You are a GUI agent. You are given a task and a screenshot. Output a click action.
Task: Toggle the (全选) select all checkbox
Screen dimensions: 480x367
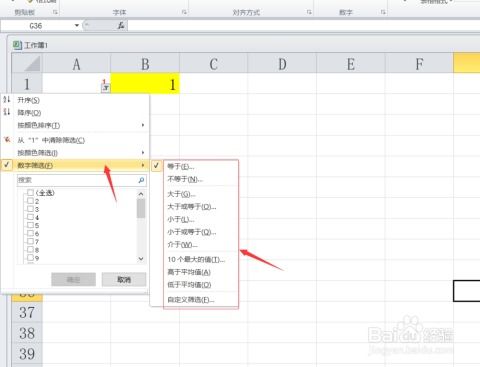[x=30, y=193]
